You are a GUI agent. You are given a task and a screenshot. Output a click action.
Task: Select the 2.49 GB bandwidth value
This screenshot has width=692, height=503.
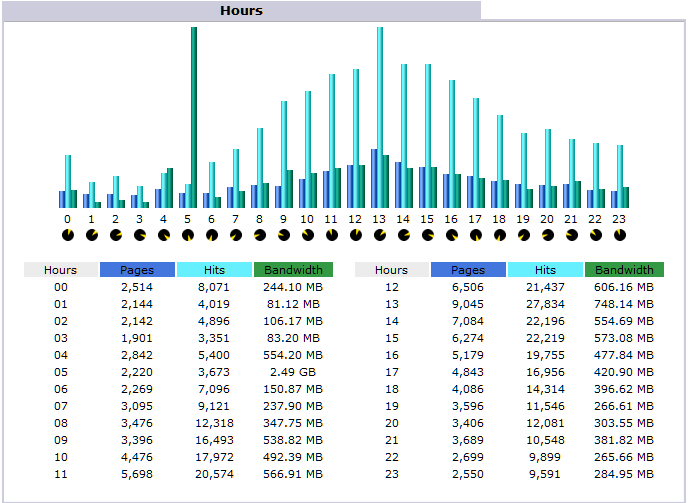(293, 372)
